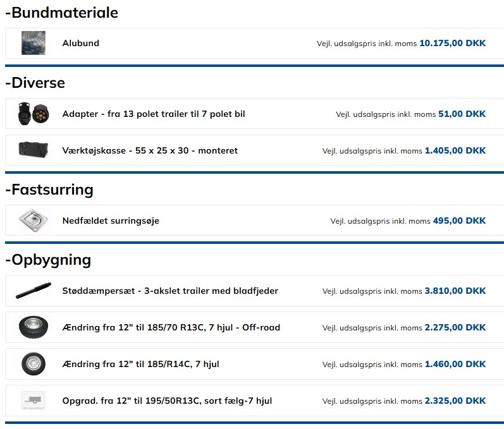Click the black rim upgrade trailer image
This screenshot has height=429, width=504.
pos(33,401)
